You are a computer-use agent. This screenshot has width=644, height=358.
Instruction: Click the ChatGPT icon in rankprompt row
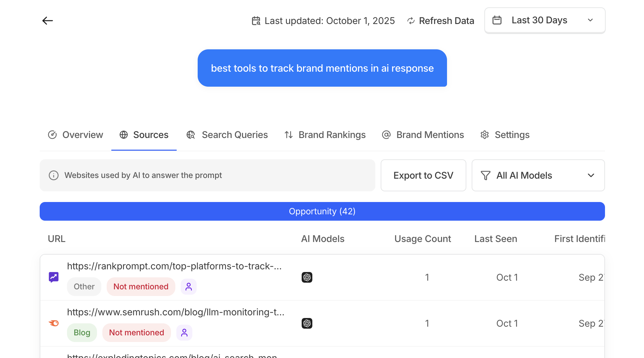[307, 277]
